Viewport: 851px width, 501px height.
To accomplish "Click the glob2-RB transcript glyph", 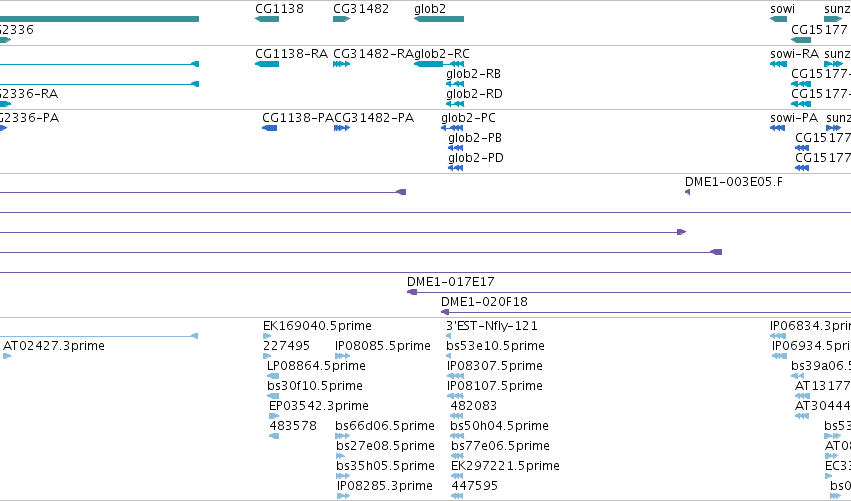I will [x=455, y=84].
